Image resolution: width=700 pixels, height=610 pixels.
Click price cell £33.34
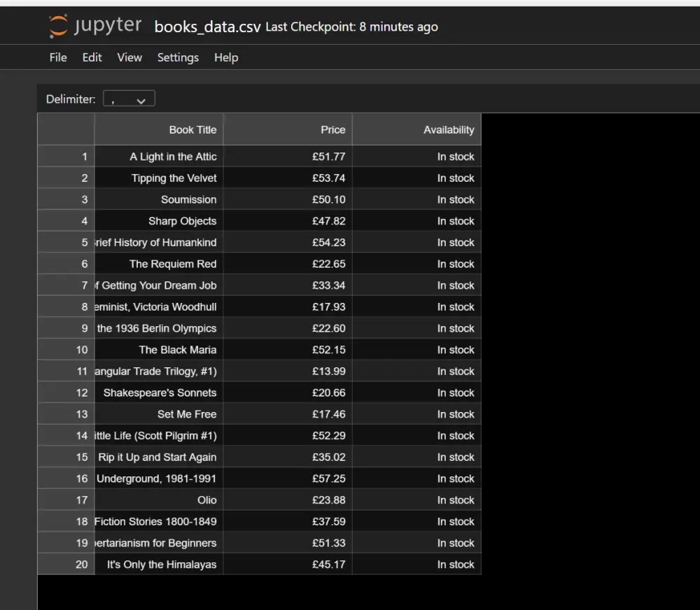(288, 285)
